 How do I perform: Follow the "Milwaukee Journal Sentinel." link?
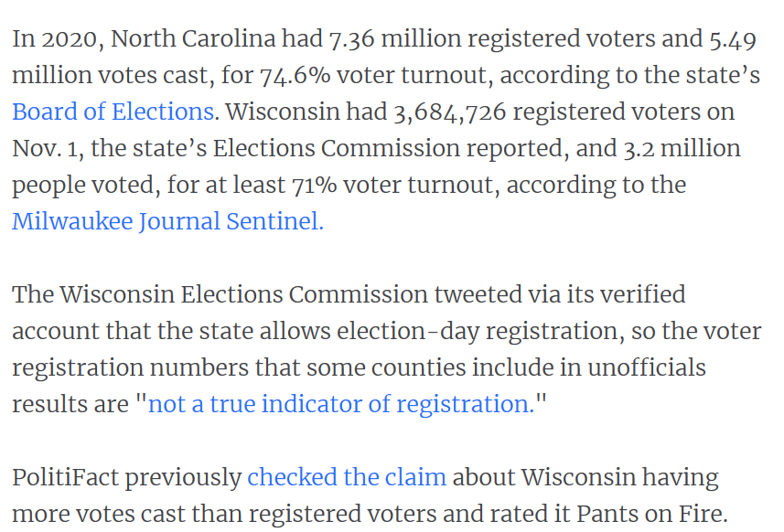[167, 221]
